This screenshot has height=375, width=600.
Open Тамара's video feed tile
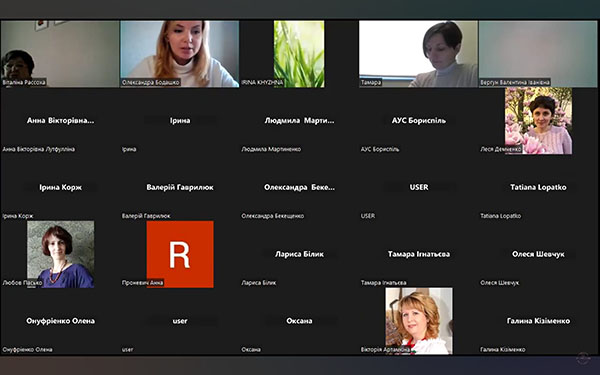coord(418,54)
